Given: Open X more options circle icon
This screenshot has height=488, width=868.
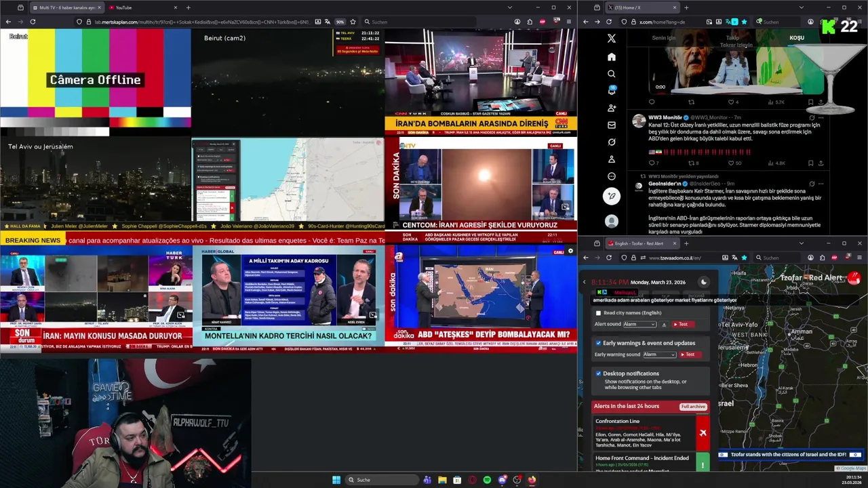Looking at the screenshot, I should (612, 176).
